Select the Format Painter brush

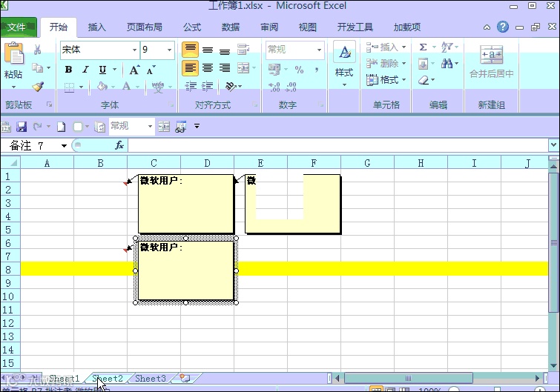[x=38, y=86]
